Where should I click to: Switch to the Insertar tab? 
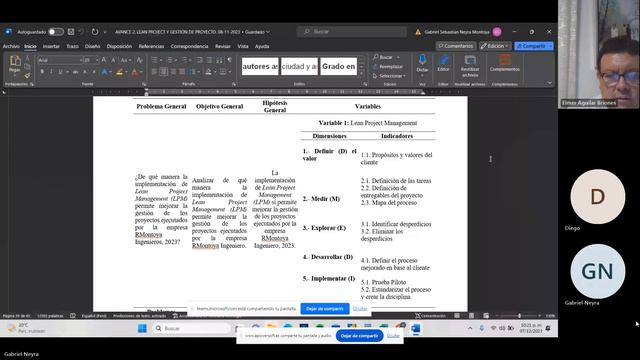click(51, 47)
